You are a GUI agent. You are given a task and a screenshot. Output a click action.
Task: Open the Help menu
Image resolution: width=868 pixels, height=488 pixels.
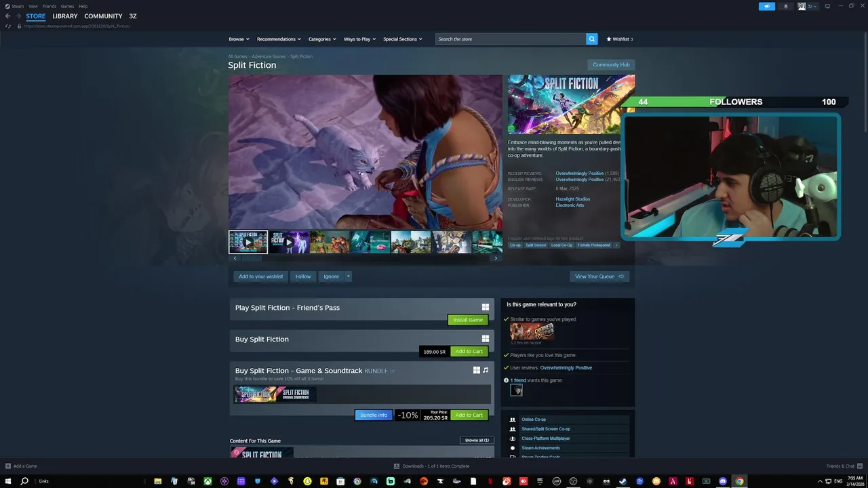click(83, 6)
